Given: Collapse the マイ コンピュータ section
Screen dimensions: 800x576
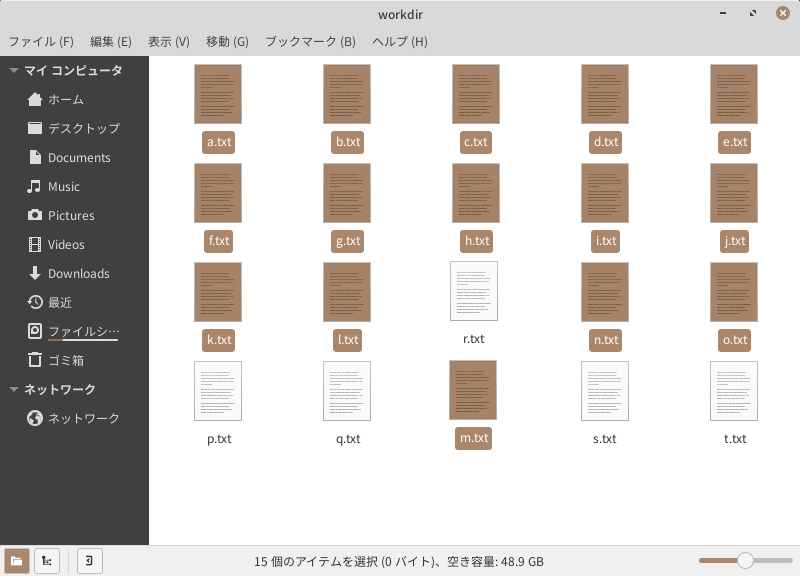Looking at the screenshot, I should [14, 70].
